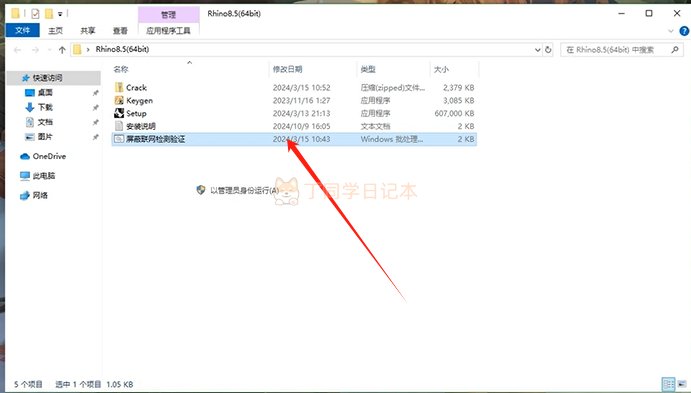Click the folder icon in the address bar

coord(77,49)
